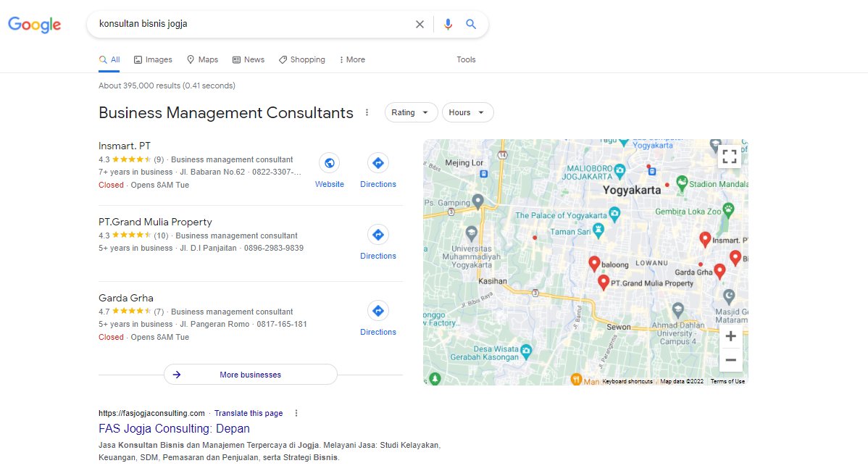Open FAS Jogja Consulting: Depan result
The width and height of the screenshot is (868, 471).
[x=175, y=428]
